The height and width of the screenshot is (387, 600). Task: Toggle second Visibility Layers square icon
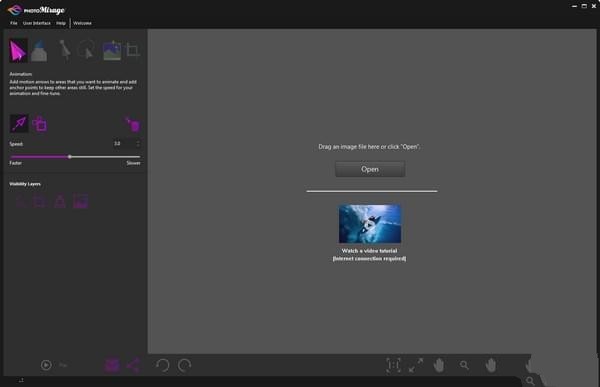(x=40, y=201)
